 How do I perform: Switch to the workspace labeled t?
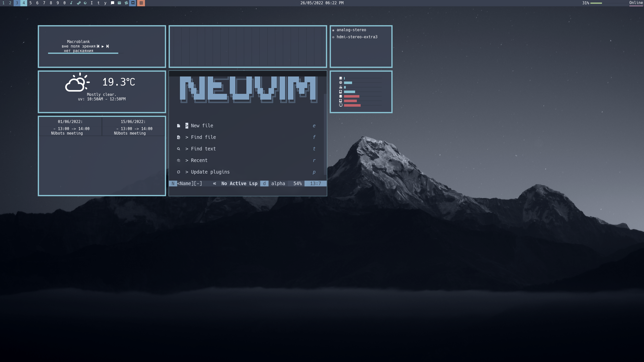tap(98, 3)
